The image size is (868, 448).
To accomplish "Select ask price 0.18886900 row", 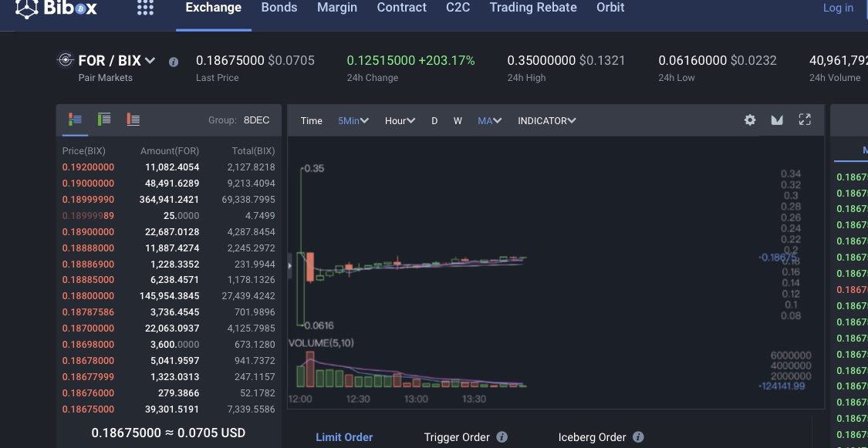I will point(168,264).
